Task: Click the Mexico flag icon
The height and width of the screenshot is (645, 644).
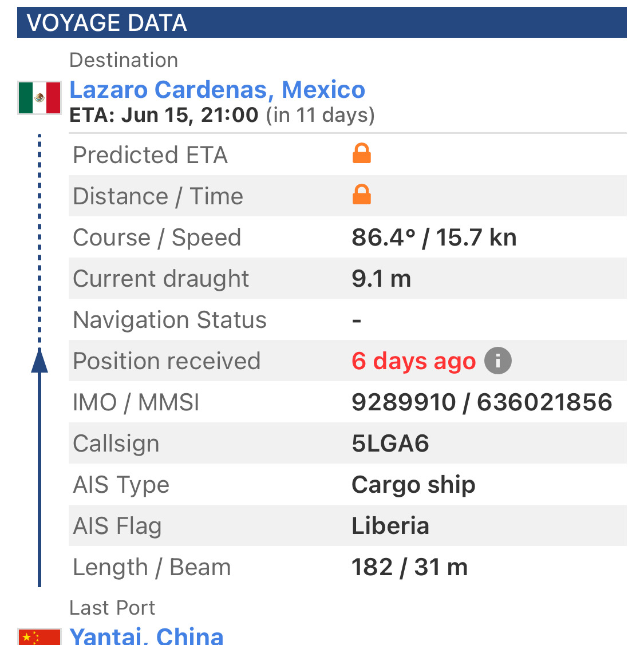Action: [39, 97]
